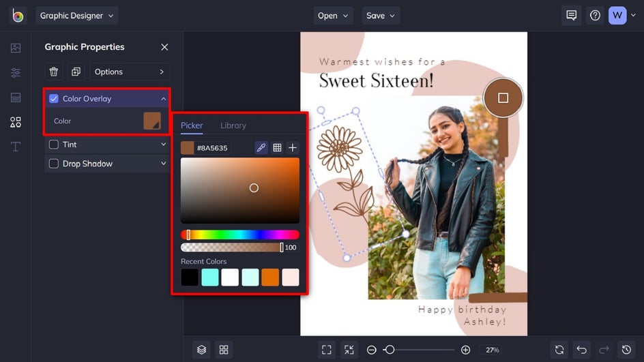The height and width of the screenshot is (362, 644).
Task: Select the turquoise recent color
Action: tap(210, 277)
